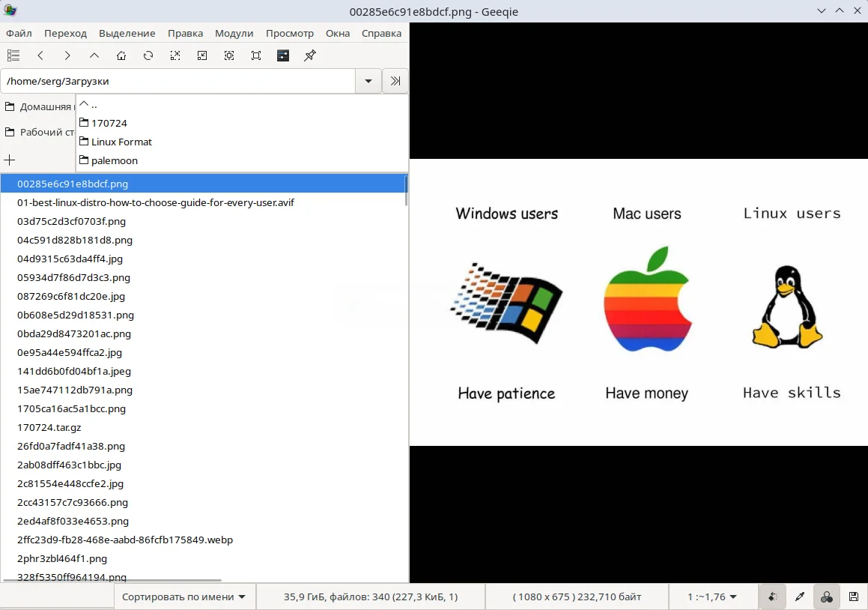Click the save icon in the status bar

[854, 597]
